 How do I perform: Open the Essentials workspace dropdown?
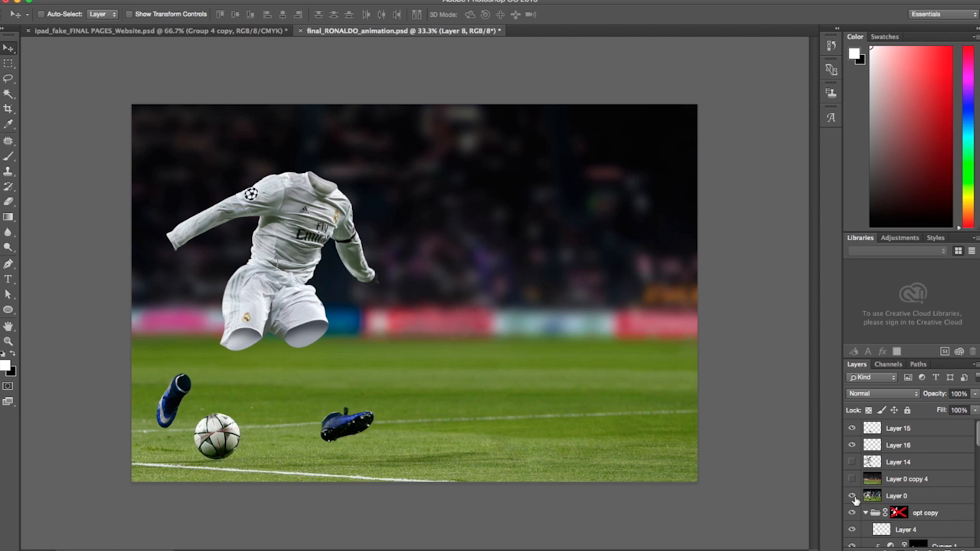[x=943, y=15]
